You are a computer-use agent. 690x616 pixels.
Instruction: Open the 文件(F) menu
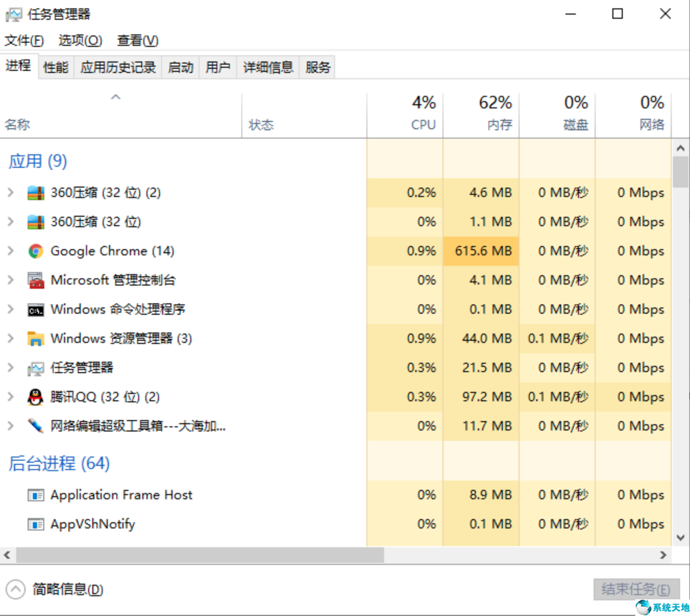coord(24,41)
